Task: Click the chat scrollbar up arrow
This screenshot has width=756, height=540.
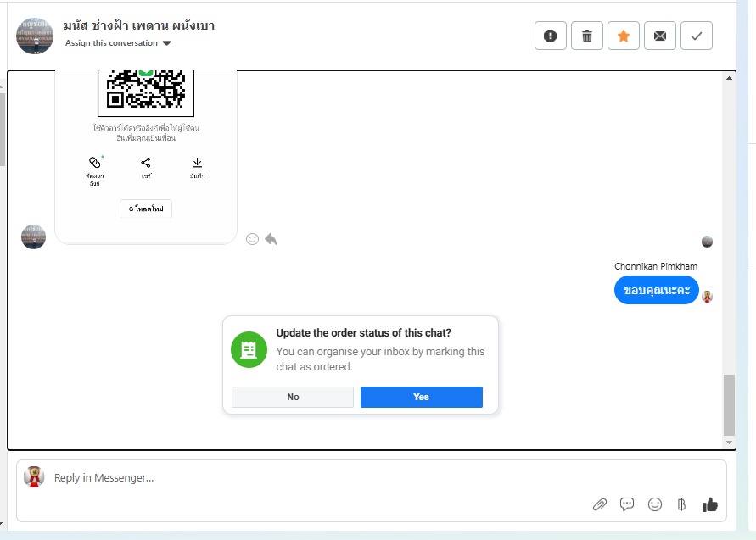Action: [x=729, y=77]
